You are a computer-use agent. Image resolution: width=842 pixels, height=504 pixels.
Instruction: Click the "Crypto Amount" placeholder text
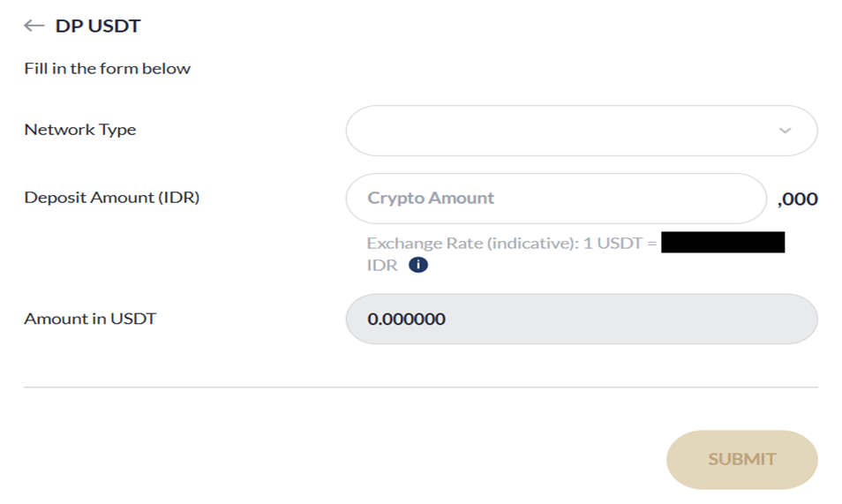[x=431, y=199]
